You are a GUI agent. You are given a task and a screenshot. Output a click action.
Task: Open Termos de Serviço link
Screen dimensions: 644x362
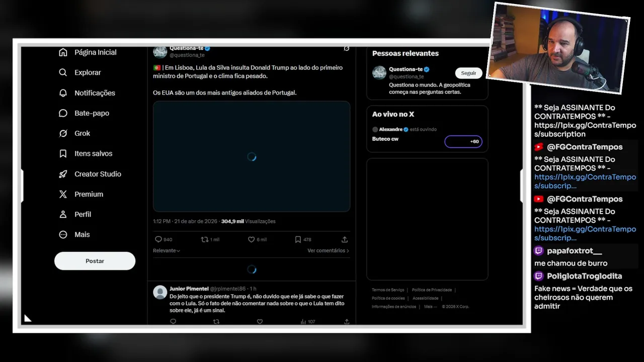388,290
